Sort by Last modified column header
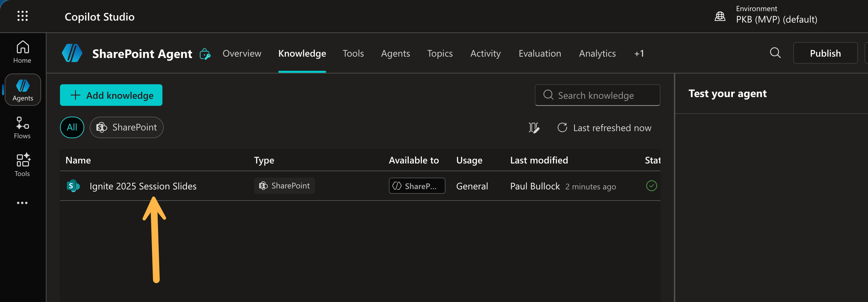Viewport: 868px width, 302px height. (539, 160)
